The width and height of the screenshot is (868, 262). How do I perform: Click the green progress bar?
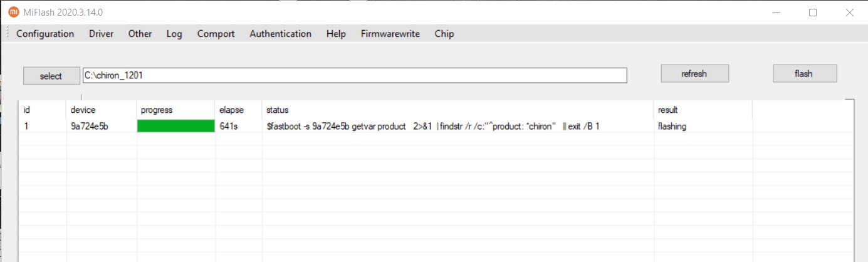pyautogui.click(x=175, y=126)
